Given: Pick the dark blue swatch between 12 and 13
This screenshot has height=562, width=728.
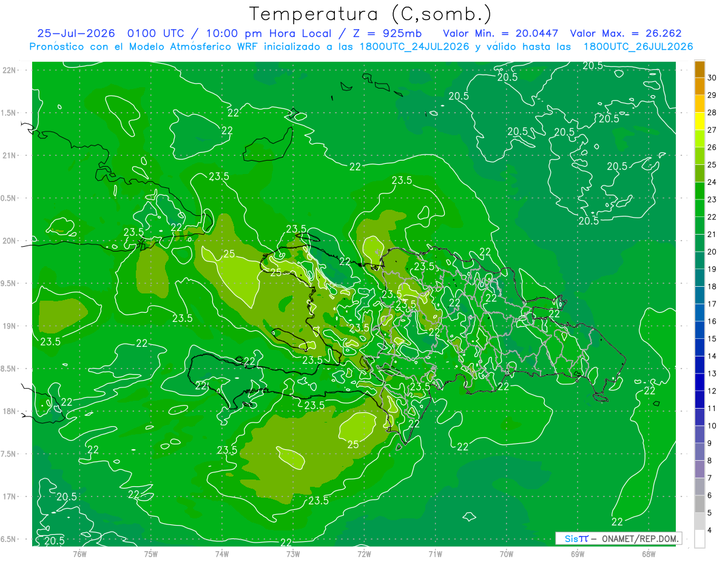Looking at the screenshot, I should point(699,383).
